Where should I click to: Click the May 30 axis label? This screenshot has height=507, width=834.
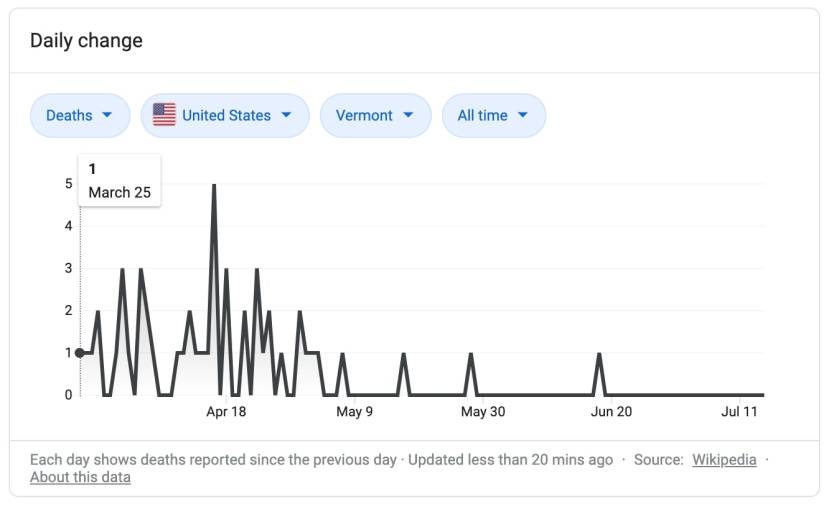483,411
